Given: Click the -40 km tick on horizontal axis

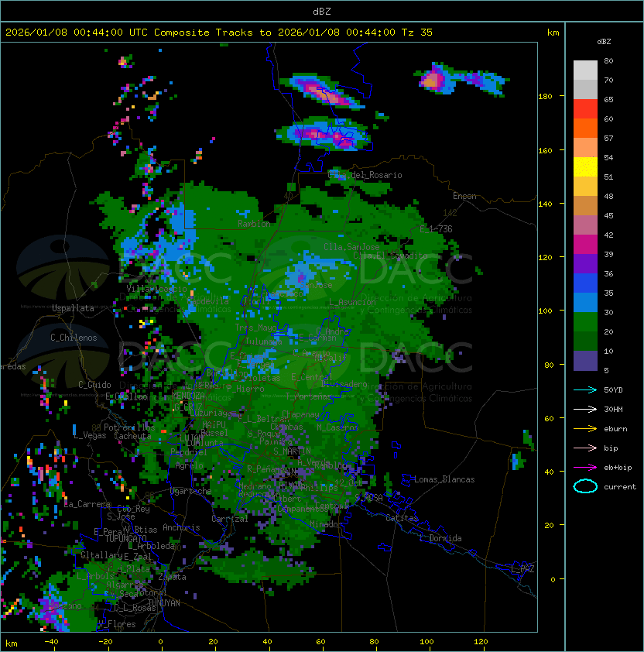Looking at the screenshot, I should tap(51, 642).
